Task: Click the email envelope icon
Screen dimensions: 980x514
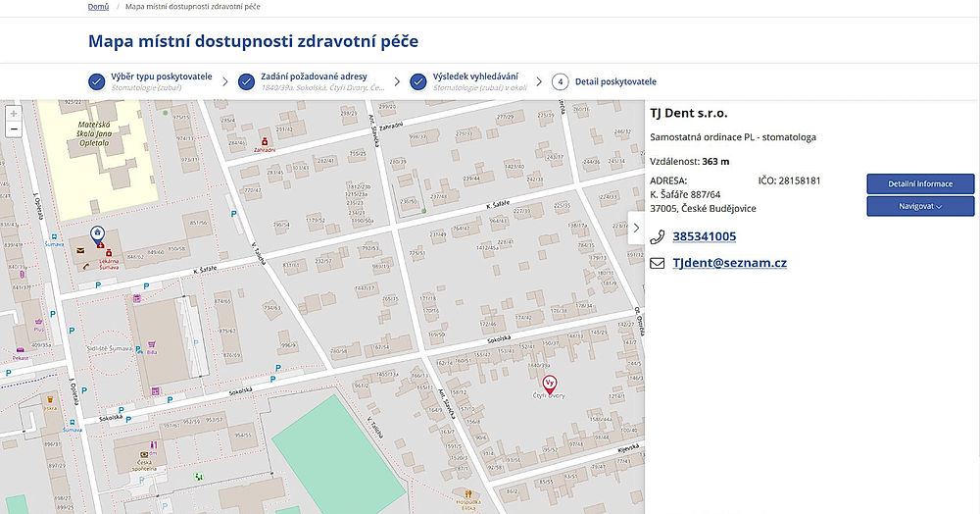Action: click(658, 263)
